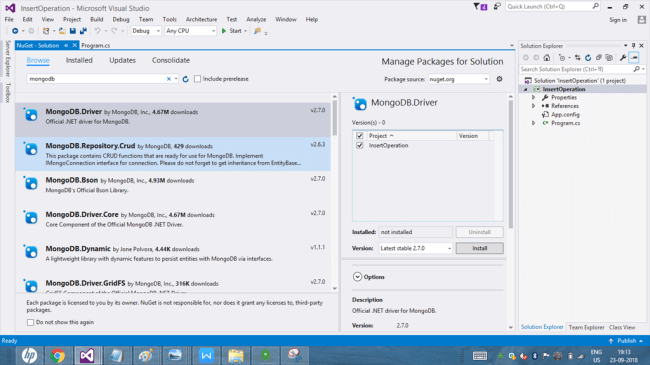Click notifications flag icon in title bar

click(x=480, y=7)
